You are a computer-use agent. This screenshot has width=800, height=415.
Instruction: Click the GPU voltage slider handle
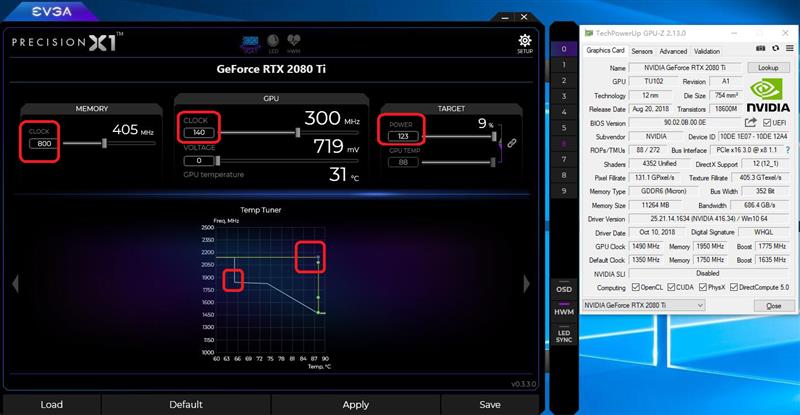[218, 161]
